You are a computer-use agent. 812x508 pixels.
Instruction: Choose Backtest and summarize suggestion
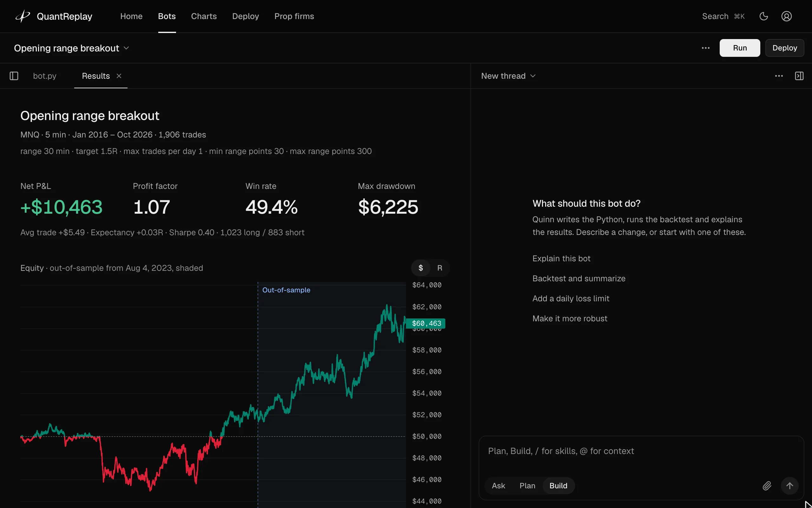pos(579,279)
